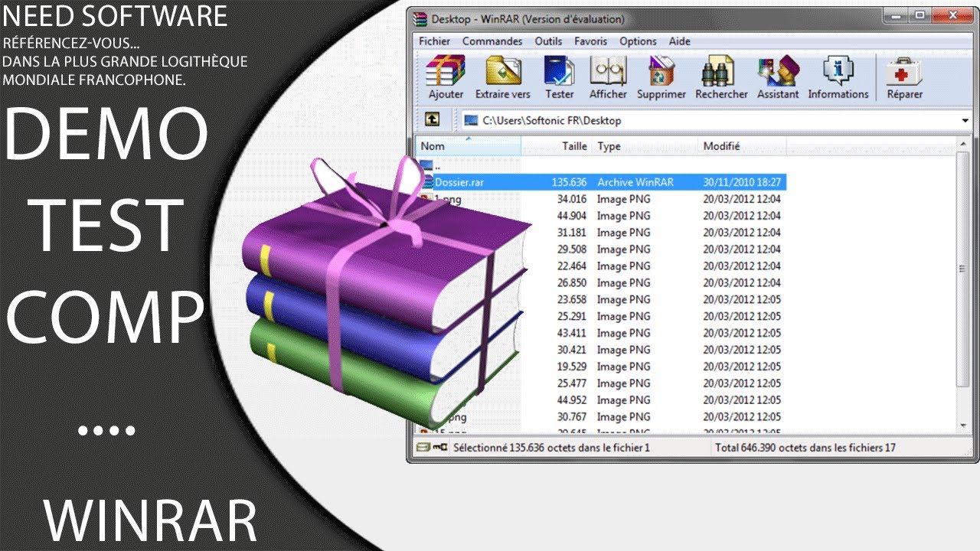Click 'Archive WinRAR' type cell
Image resolution: width=980 pixels, height=551 pixels.
[x=635, y=182]
